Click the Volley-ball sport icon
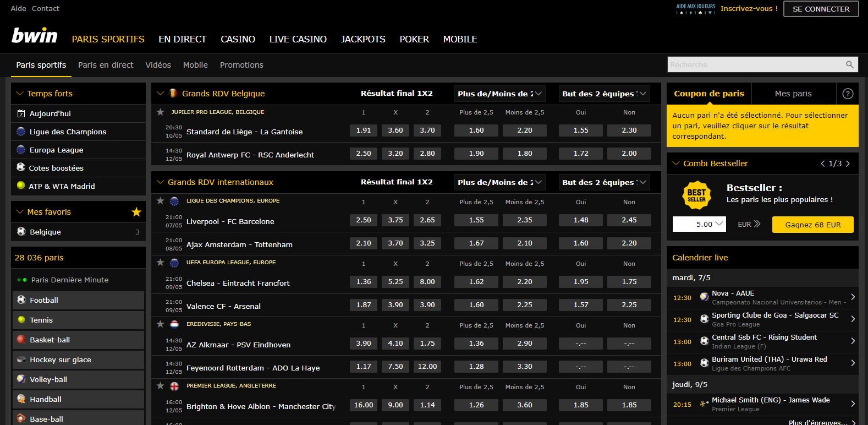 21,379
